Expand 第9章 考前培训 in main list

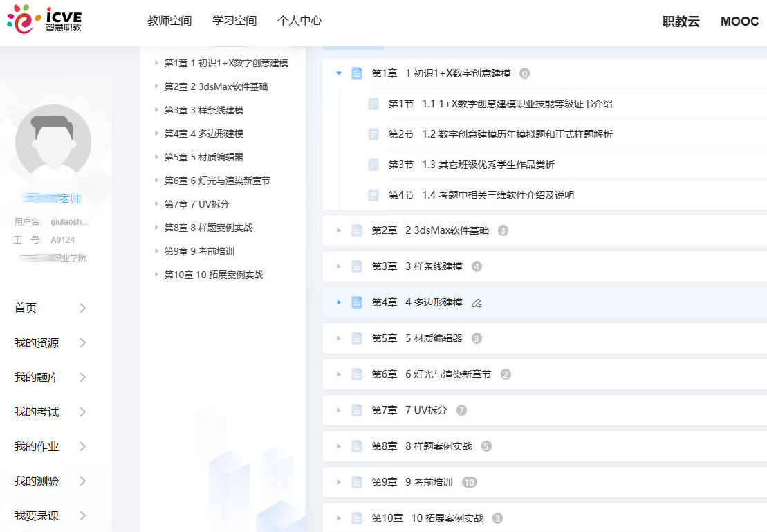point(338,482)
